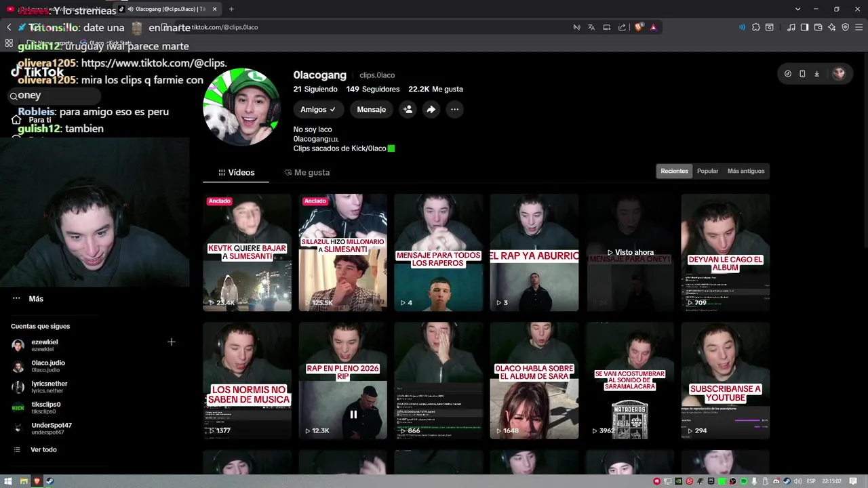The image size is (868, 488).
Task: Click the TikTok search field
Action: pos(54,96)
